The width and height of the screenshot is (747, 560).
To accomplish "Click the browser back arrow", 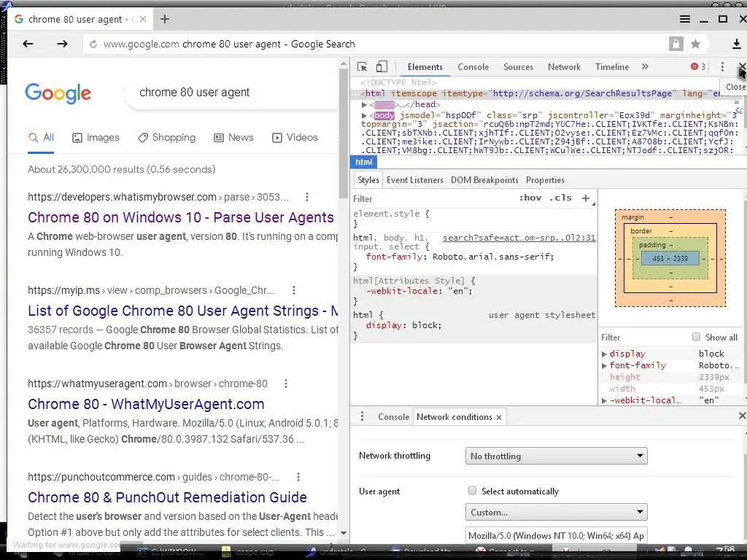I will coord(28,44).
